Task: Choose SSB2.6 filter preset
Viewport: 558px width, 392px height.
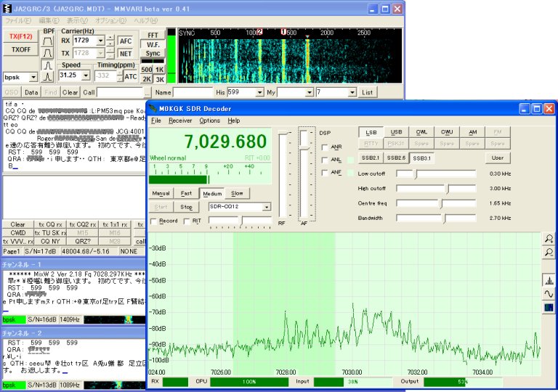Action: (x=396, y=158)
